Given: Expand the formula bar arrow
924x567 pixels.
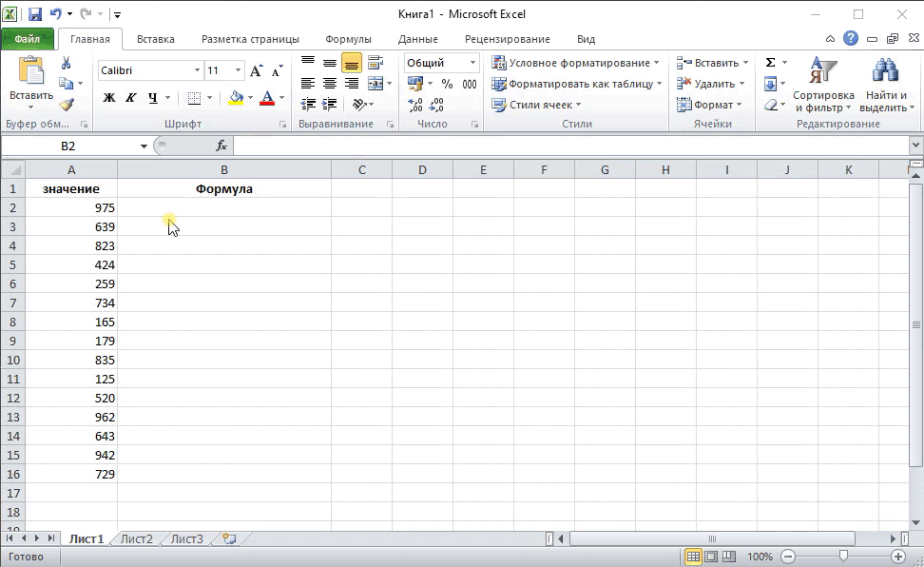Looking at the screenshot, I should [915, 146].
